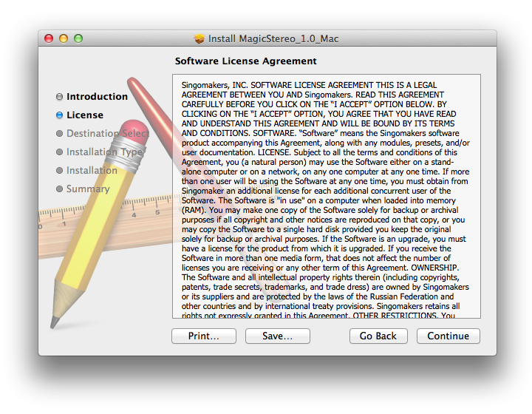Select the License step in the sidebar
Viewport: 532px width, 414px height.
(85, 115)
